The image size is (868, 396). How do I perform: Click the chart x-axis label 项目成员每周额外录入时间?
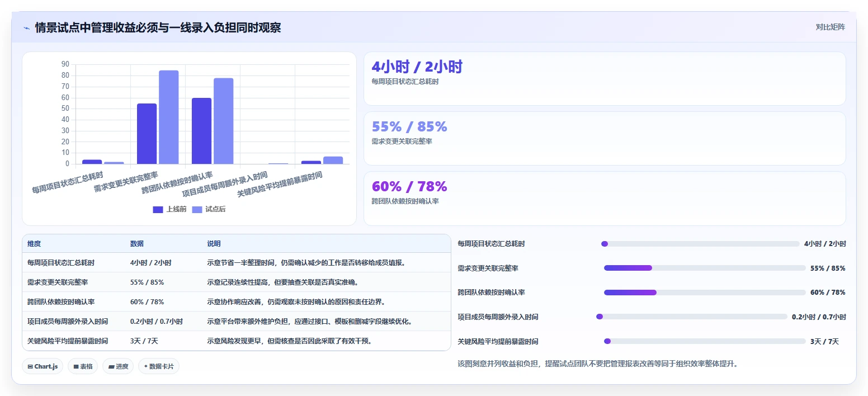[225, 185]
